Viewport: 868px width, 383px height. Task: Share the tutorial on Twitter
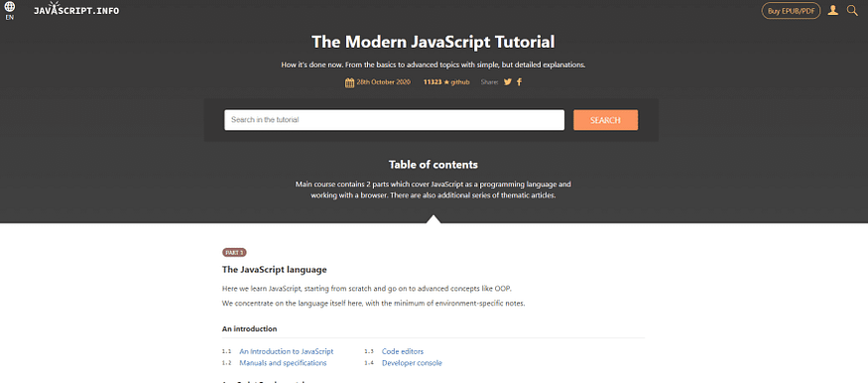[x=508, y=82]
